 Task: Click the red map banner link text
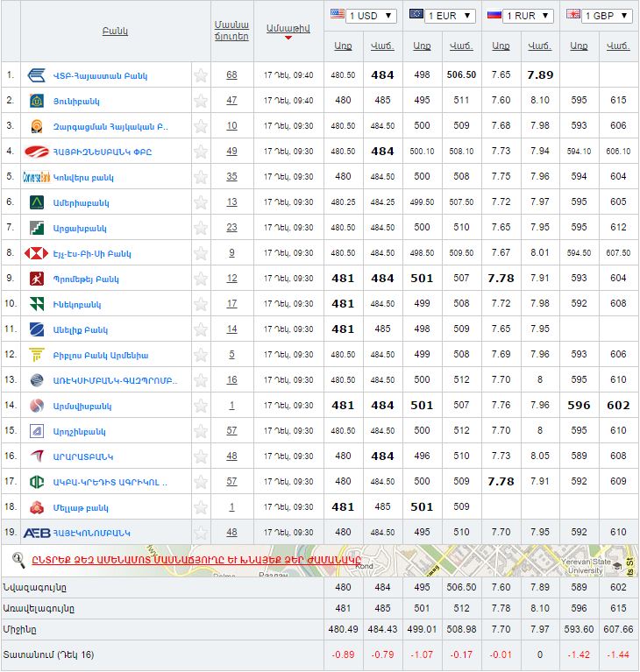pos(196,559)
